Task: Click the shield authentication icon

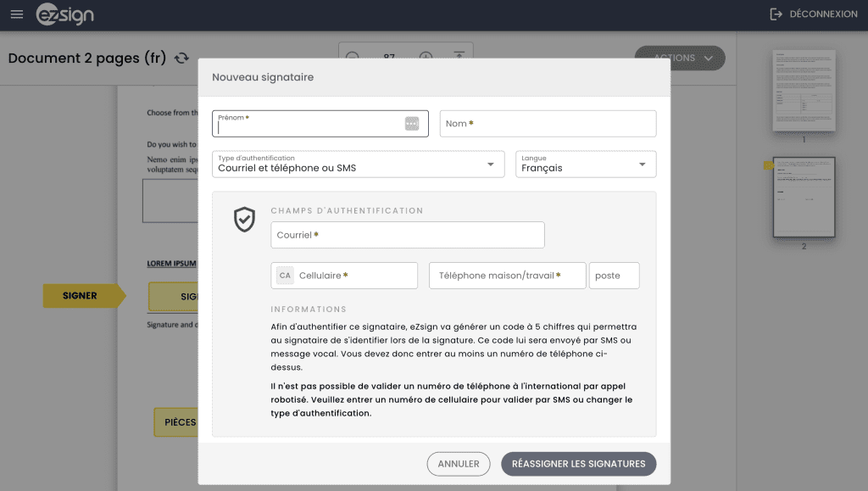Action: pyautogui.click(x=244, y=220)
